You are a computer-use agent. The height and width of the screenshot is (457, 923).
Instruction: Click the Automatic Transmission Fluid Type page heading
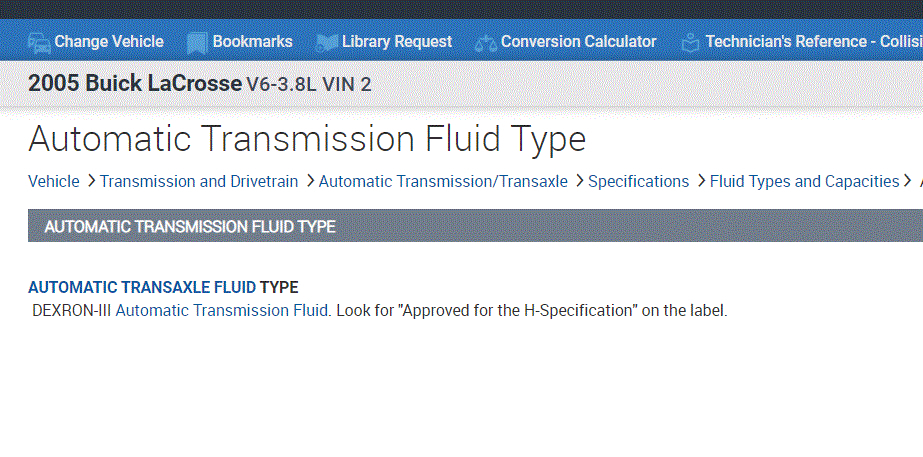(306, 138)
